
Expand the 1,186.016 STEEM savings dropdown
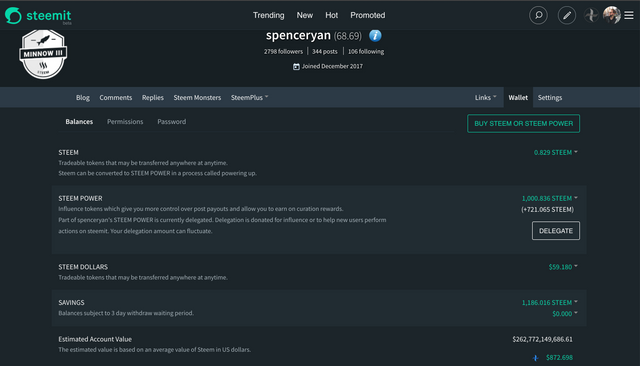[x=549, y=303]
